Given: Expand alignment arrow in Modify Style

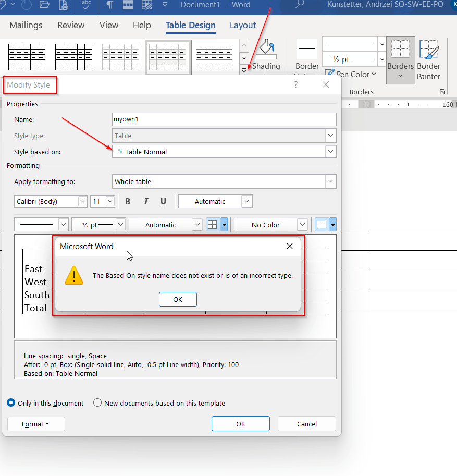Looking at the screenshot, I should pyautogui.click(x=333, y=225).
